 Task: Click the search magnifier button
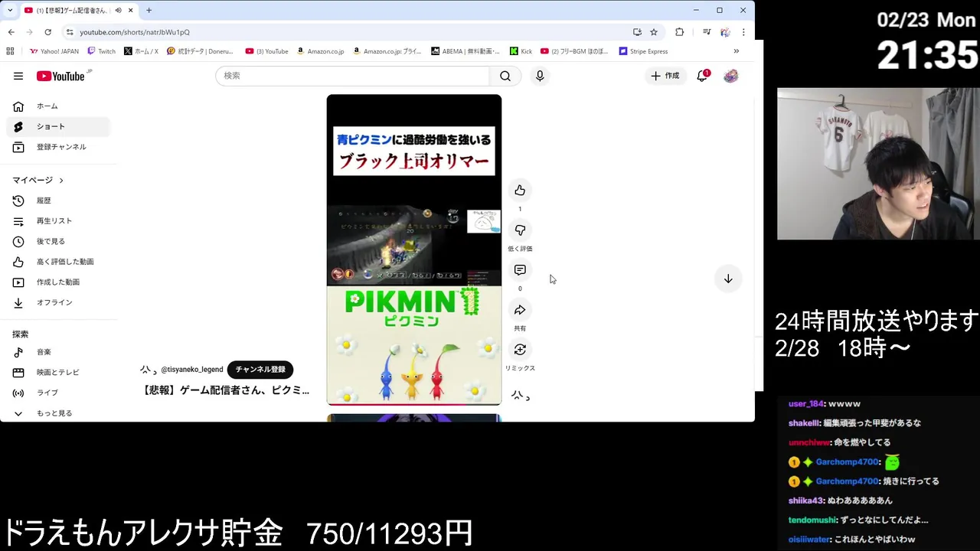coord(505,76)
